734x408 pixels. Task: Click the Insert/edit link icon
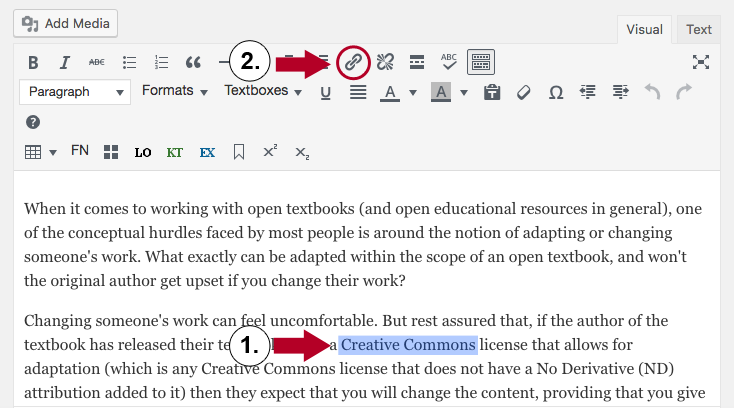point(352,62)
